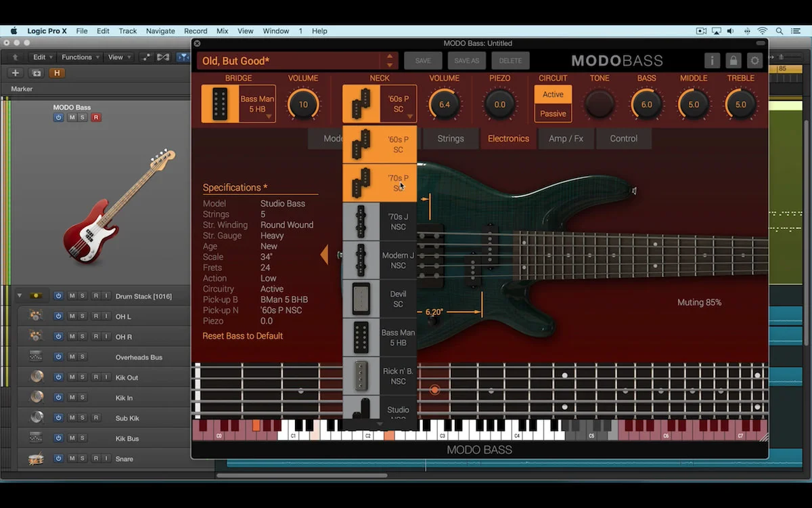Open Spotlight search in menu bar
This screenshot has height=508, width=812.
780,31
